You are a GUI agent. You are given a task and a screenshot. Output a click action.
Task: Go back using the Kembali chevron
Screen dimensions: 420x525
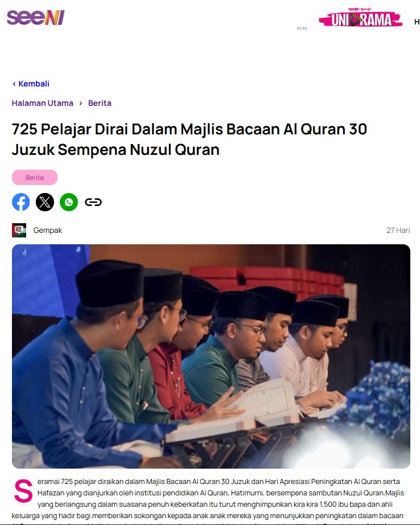[x=14, y=84]
